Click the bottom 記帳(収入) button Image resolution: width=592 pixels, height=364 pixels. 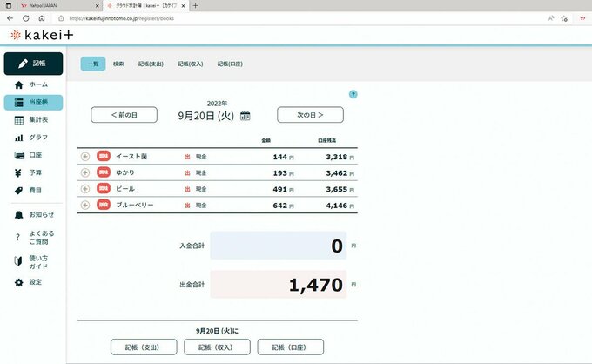217,347
